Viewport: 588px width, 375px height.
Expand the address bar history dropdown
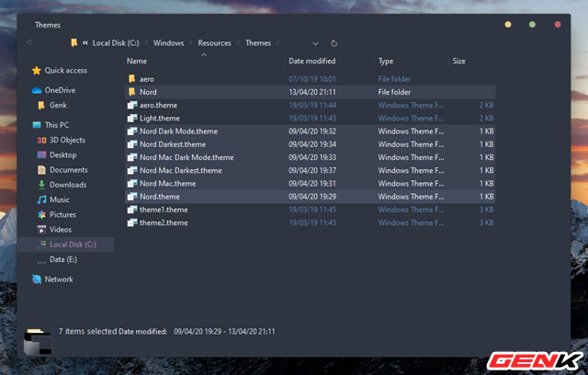click(x=315, y=42)
